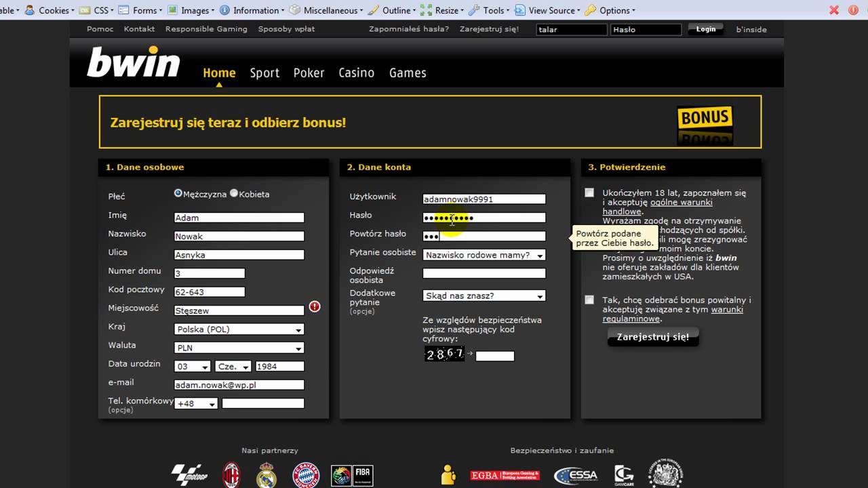Open the FIBA partner logo

[x=352, y=475]
